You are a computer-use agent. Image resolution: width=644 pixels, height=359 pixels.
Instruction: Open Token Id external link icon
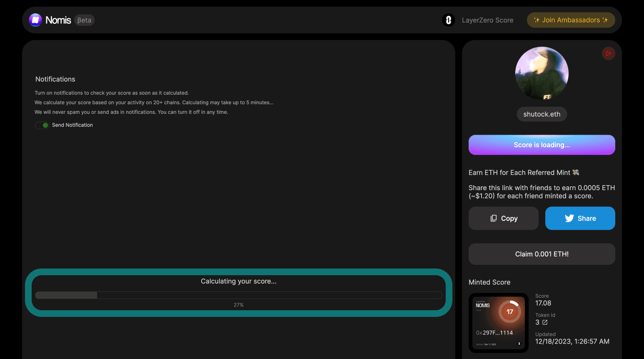pyautogui.click(x=545, y=322)
